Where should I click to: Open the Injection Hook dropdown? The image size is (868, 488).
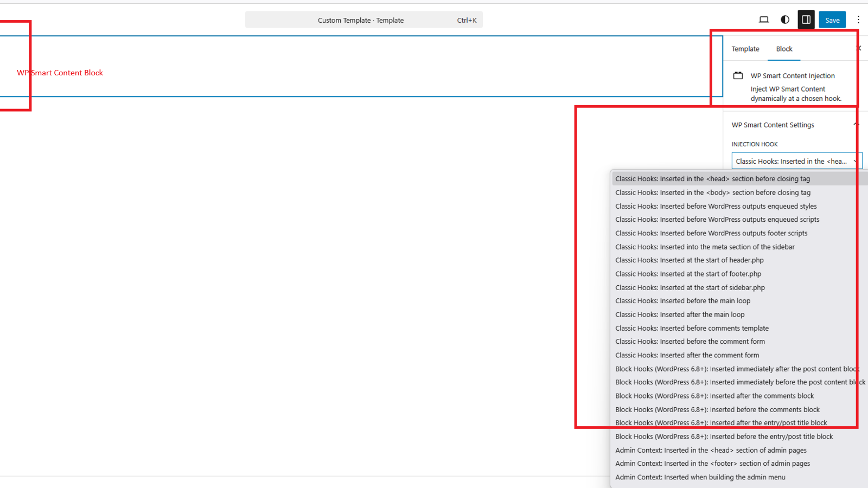click(x=795, y=160)
